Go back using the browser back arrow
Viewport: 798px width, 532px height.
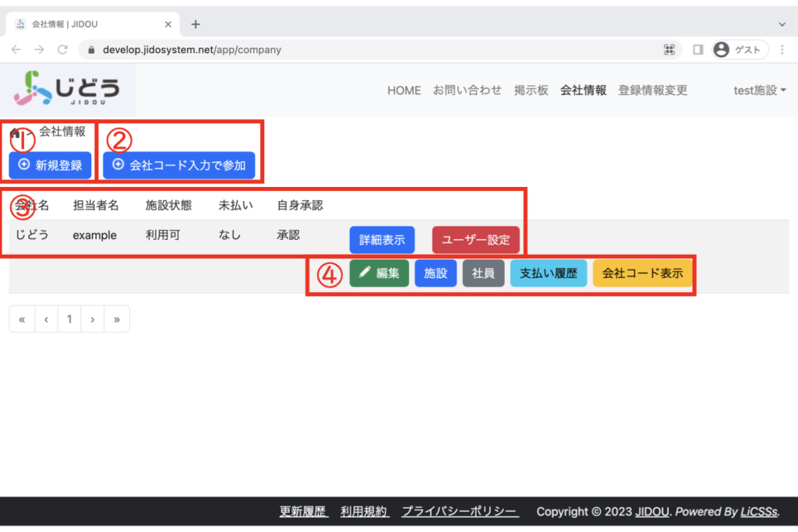[16, 49]
